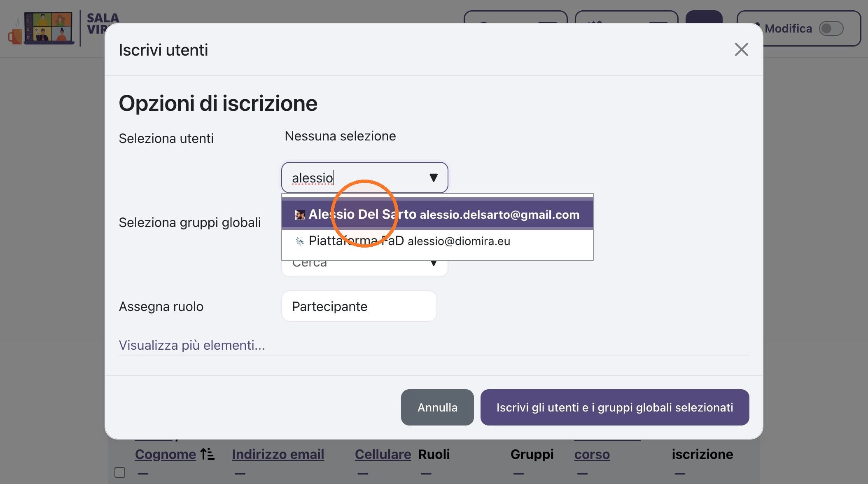Click the corso column header link
This screenshot has width=868, height=484.
[x=592, y=454]
